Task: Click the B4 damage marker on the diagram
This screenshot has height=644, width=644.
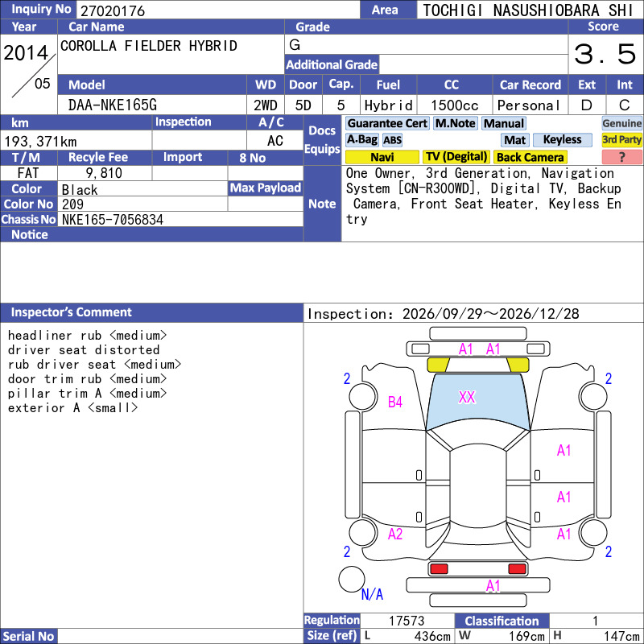Action: 395,402
